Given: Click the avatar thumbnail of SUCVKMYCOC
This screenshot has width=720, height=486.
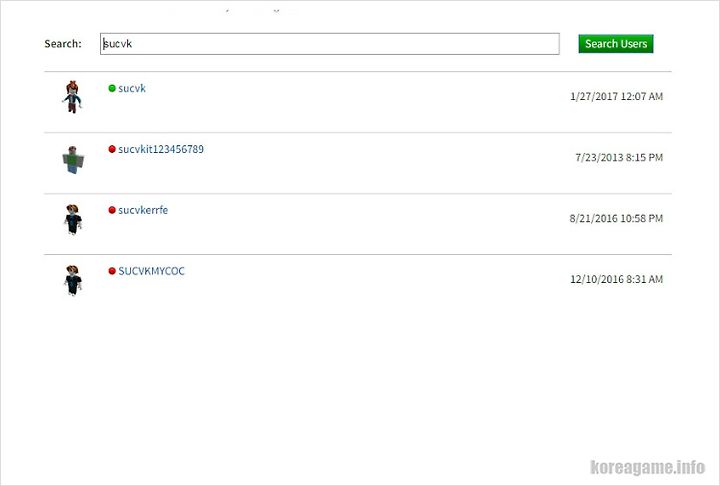Looking at the screenshot, I should point(73,280).
